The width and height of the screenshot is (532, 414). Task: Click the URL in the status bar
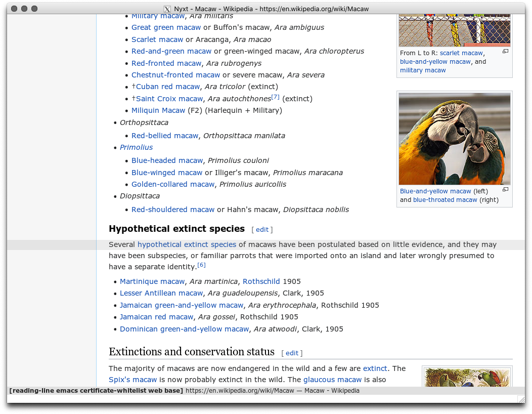tap(240, 391)
